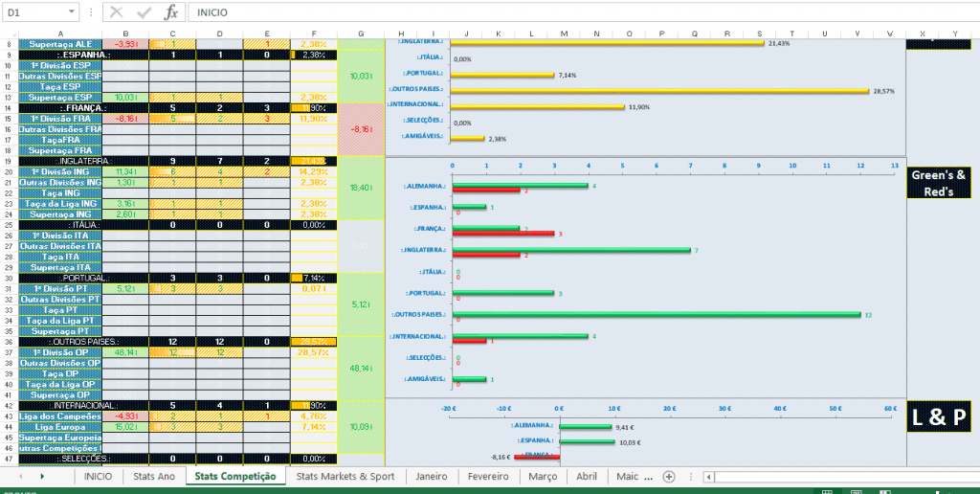Open the Name Box dropdown arrow

[73, 11]
